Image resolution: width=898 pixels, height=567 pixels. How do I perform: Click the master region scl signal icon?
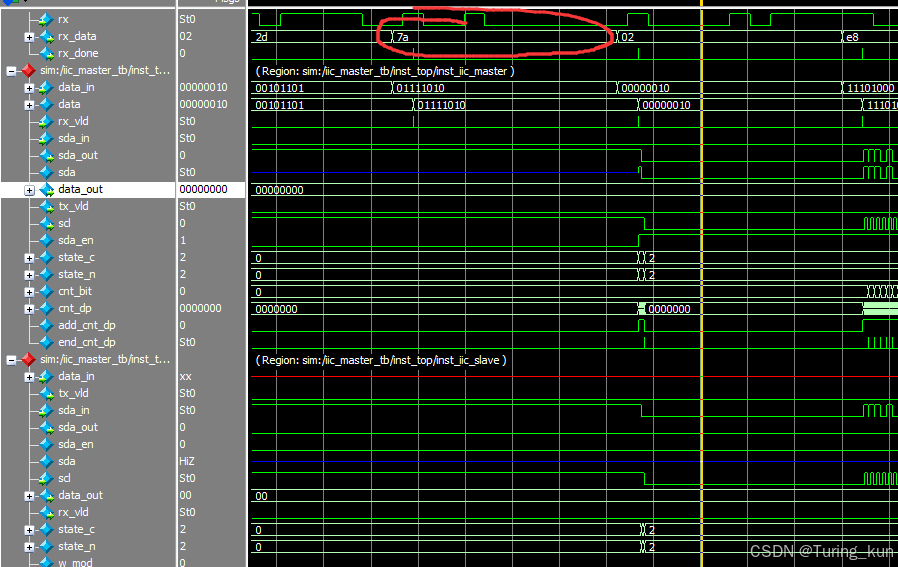tap(46, 224)
